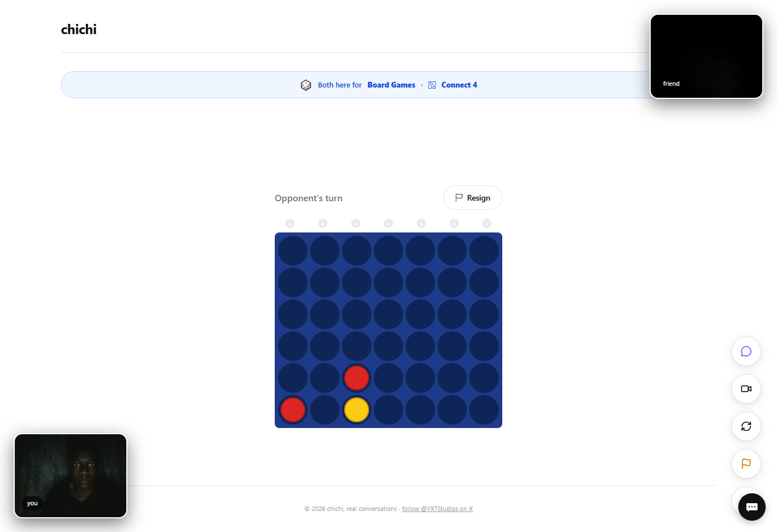Click the red disc above the yellow disc
777x532 pixels.
point(357,378)
